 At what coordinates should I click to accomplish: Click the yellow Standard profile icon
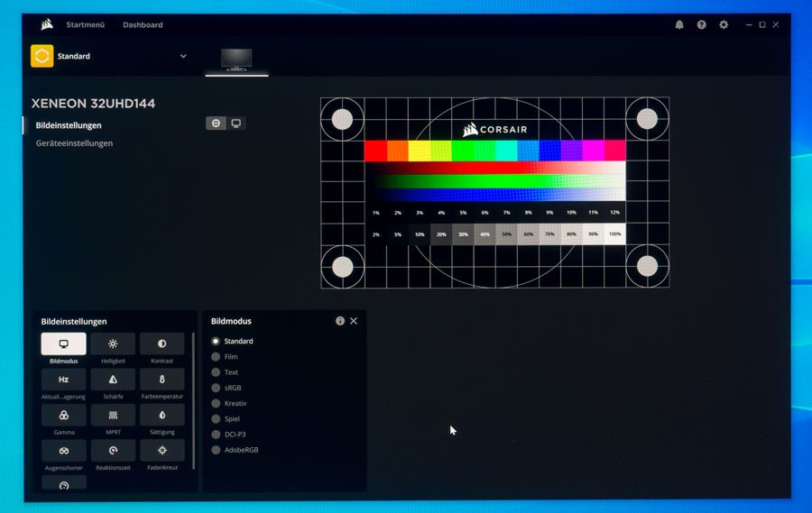pyautogui.click(x=42, y=56)
